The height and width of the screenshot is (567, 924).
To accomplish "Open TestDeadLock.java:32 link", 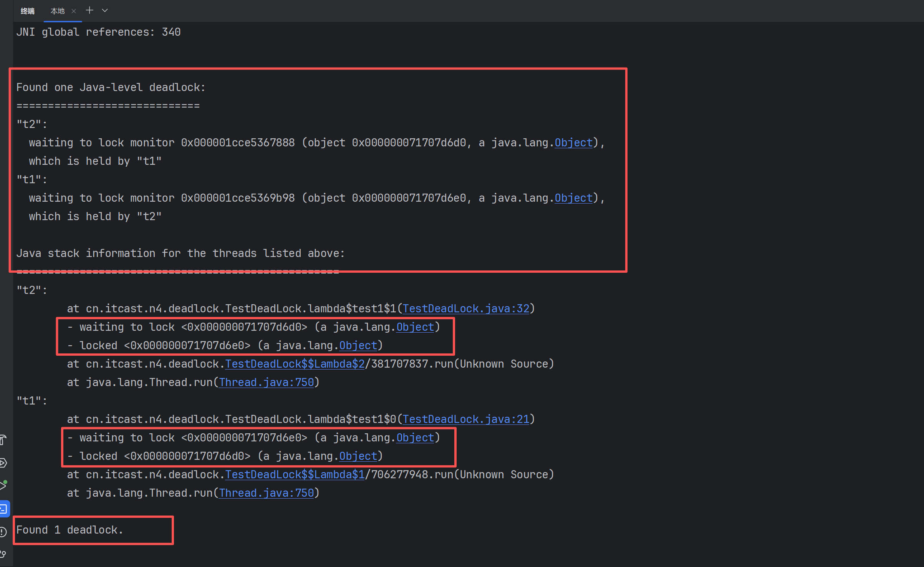I will pos(466,308).
